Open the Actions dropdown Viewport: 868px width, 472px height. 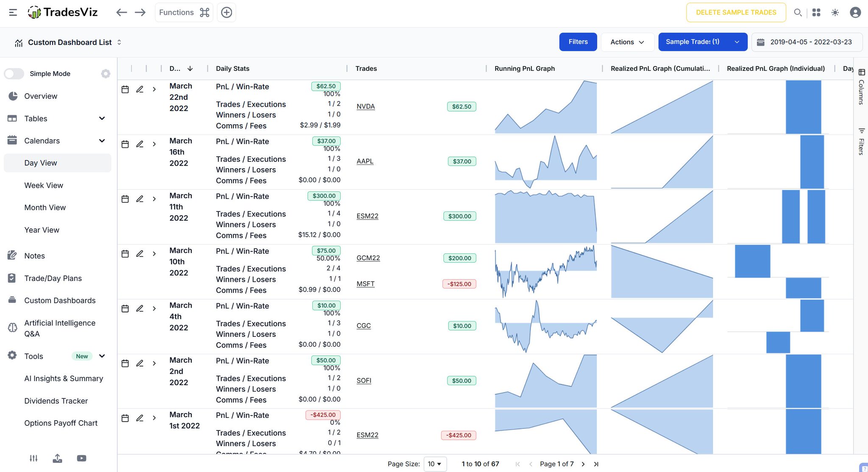click(x=627, y=42)
